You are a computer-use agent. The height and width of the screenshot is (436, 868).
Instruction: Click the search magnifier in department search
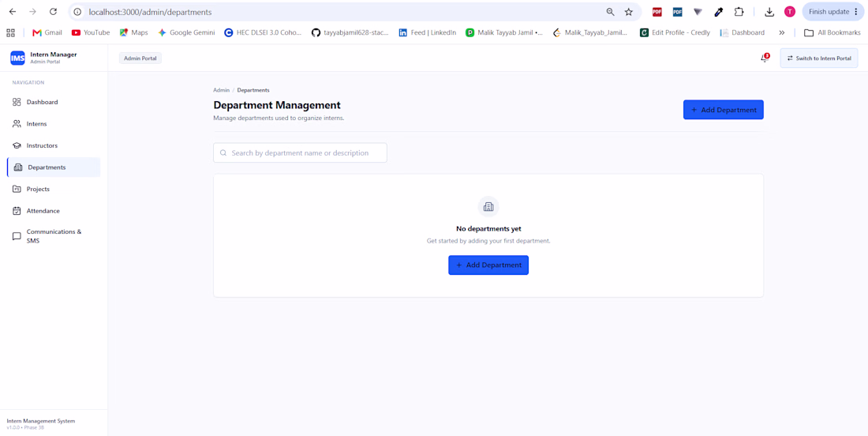(223, 153)
